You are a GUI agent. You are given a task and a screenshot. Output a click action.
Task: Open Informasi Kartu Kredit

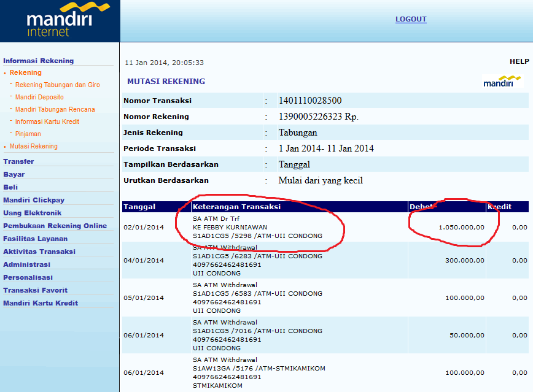[x=47, y=121]
